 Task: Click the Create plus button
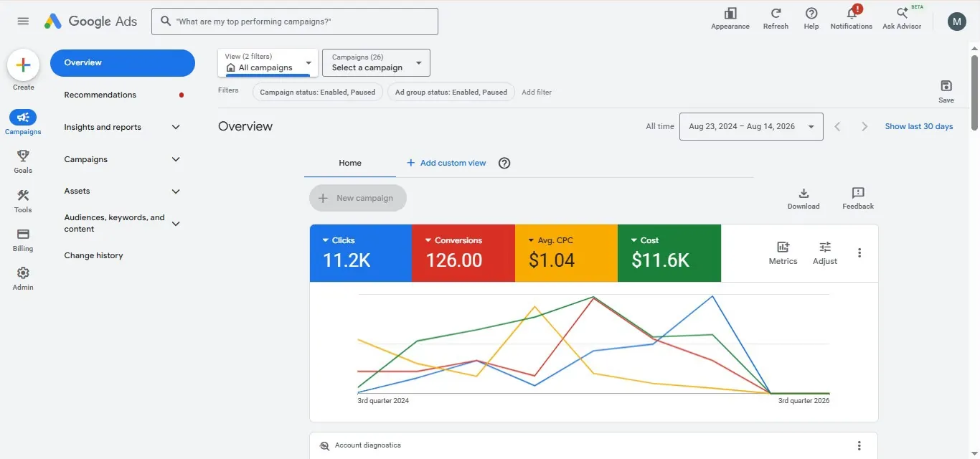point(23,65)
